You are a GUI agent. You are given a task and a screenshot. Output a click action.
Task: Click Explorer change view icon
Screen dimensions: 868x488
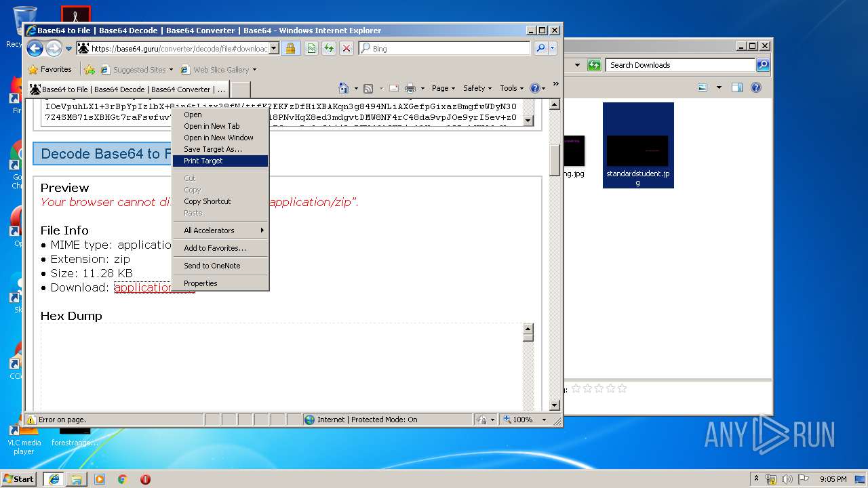click(x=703, y=87)
